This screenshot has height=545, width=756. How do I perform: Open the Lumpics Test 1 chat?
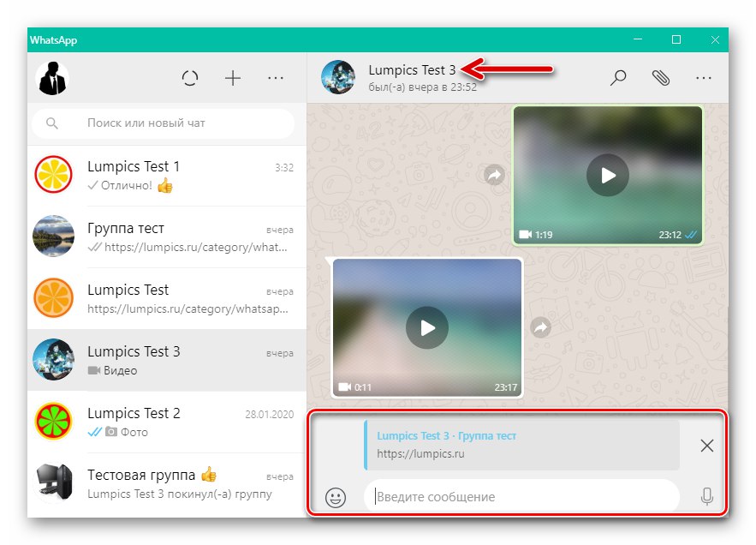pos(167,175)
